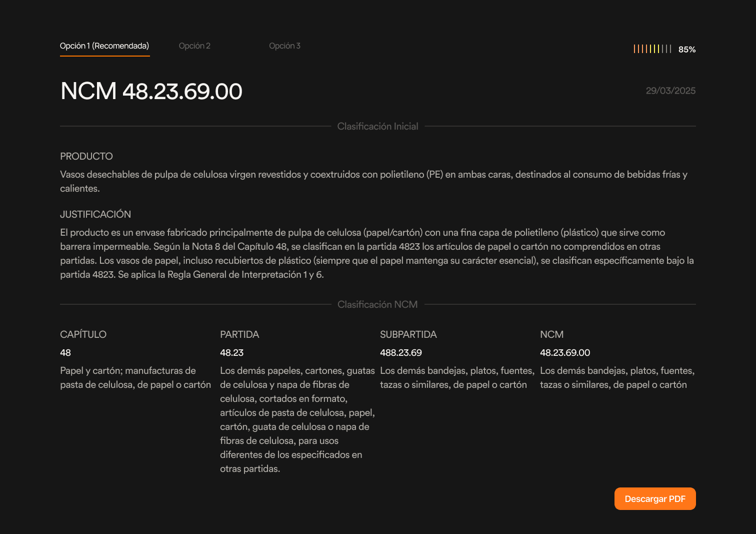Click the chapter description "Papel y cartón; manufacturas"
This screenshot has height=534, width=756.
click(135, 378)
